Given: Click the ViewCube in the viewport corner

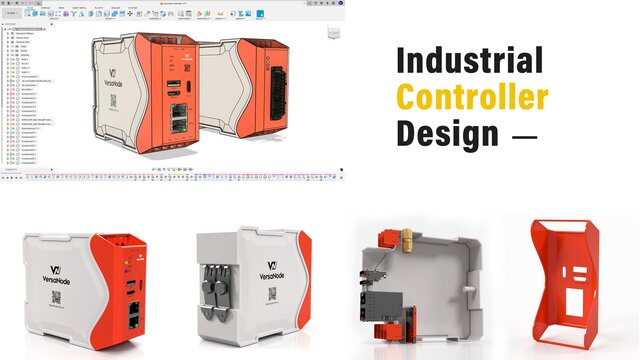Looking at the screenshot, I should (333, 32).
